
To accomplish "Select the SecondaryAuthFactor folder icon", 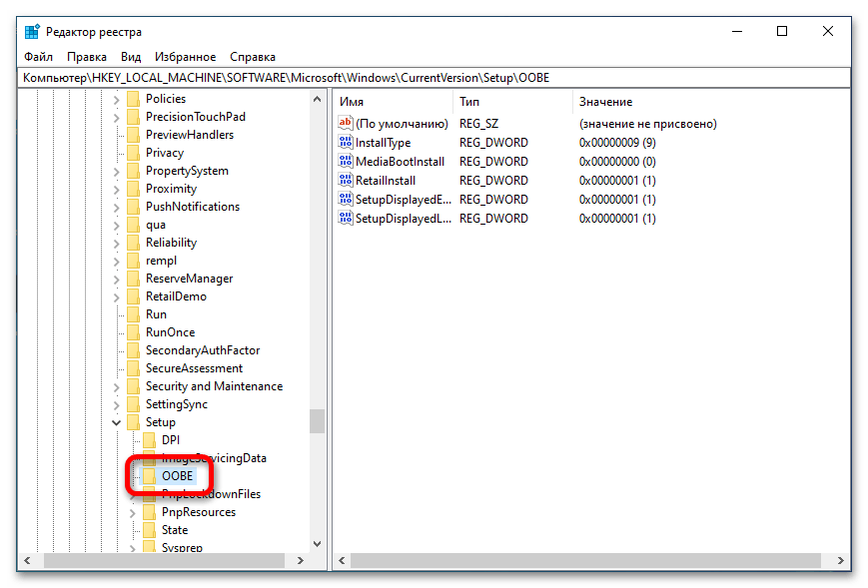I will click(x=133, y=350).
